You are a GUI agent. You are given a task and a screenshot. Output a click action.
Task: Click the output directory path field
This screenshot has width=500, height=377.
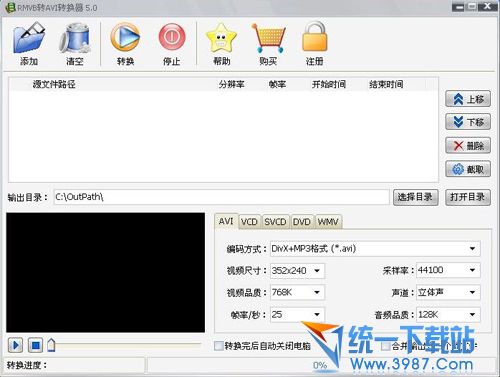point(221,197)
